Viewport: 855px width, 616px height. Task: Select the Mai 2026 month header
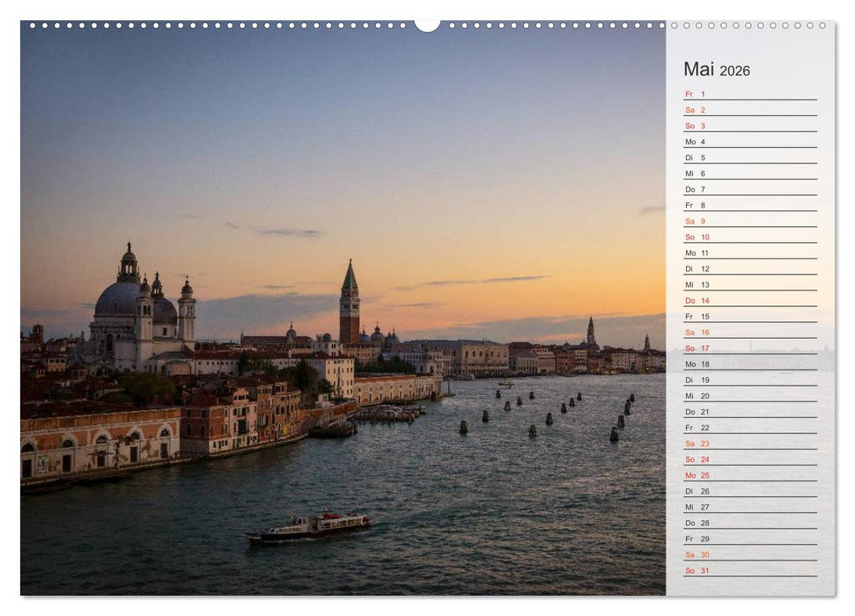713,70
